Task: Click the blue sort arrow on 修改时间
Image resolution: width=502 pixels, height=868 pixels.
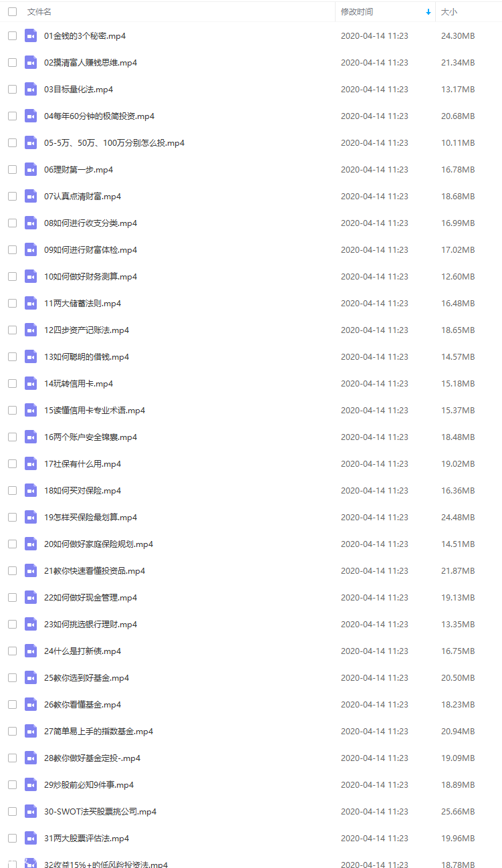Action: click(x=428, y=12)
